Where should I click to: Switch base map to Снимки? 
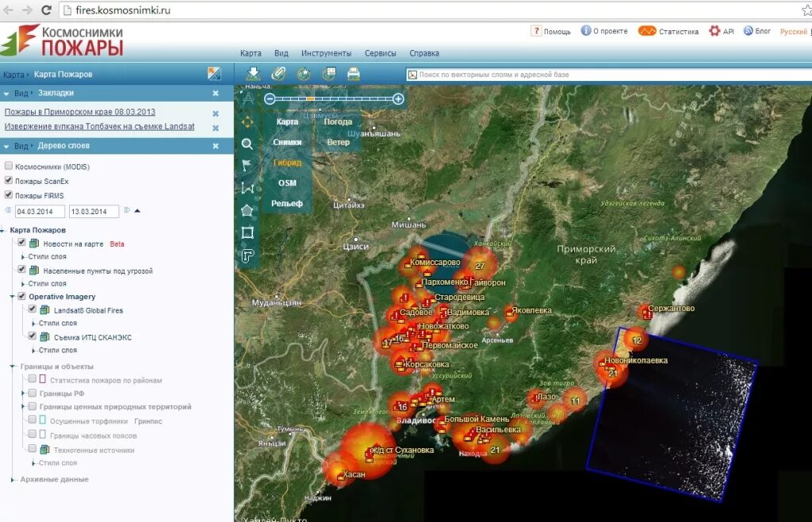point(287,142)
